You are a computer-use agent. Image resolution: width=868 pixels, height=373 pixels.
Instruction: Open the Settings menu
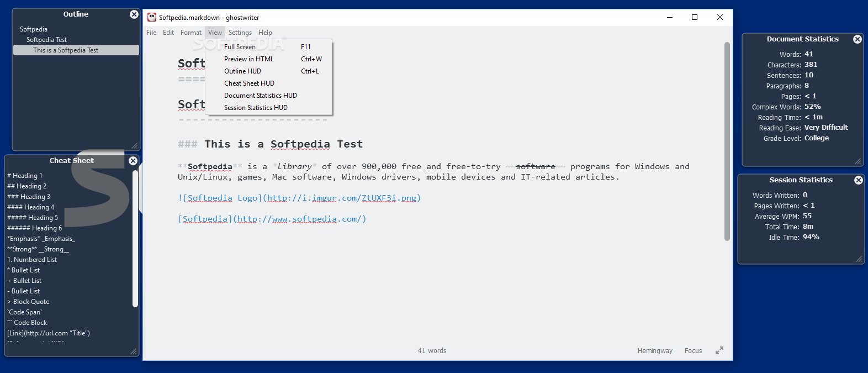[x=240, y=33]
